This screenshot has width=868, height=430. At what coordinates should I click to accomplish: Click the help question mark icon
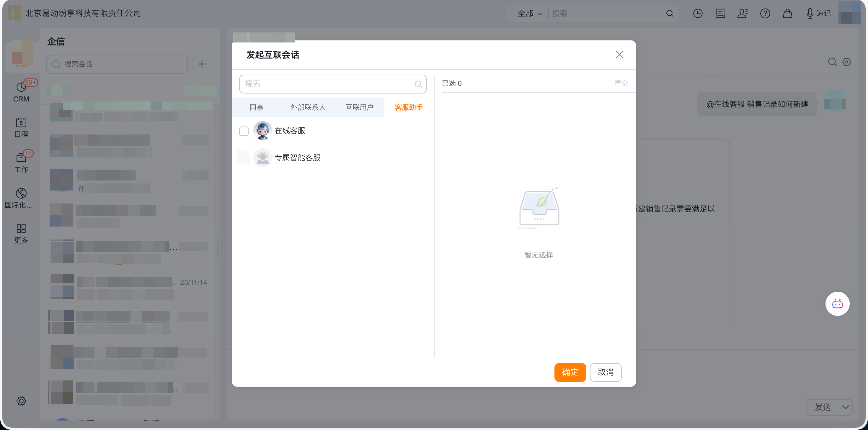click(765, 14)
